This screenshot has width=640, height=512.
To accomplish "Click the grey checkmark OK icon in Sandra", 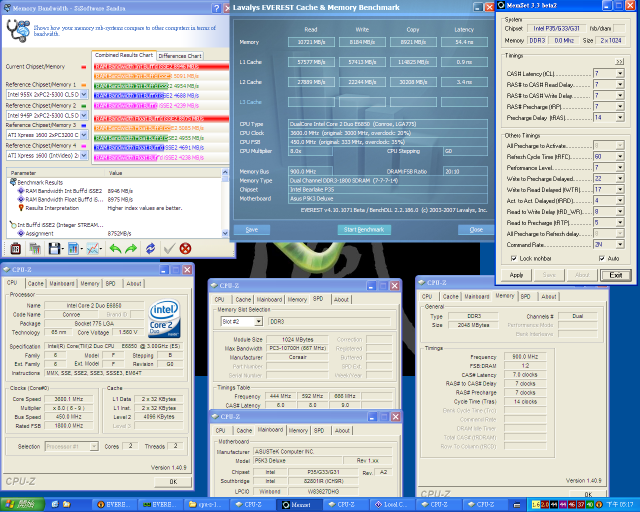I will 169,248.
